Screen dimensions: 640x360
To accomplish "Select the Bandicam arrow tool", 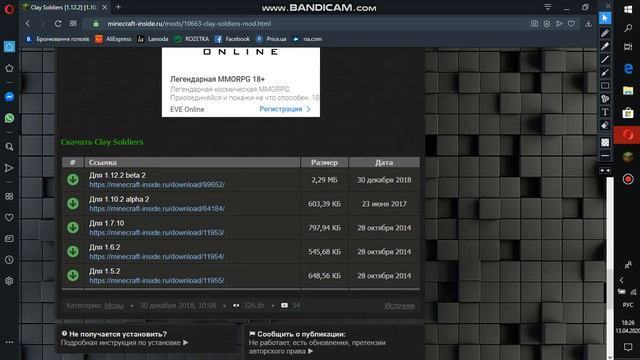I will point(605,72).
